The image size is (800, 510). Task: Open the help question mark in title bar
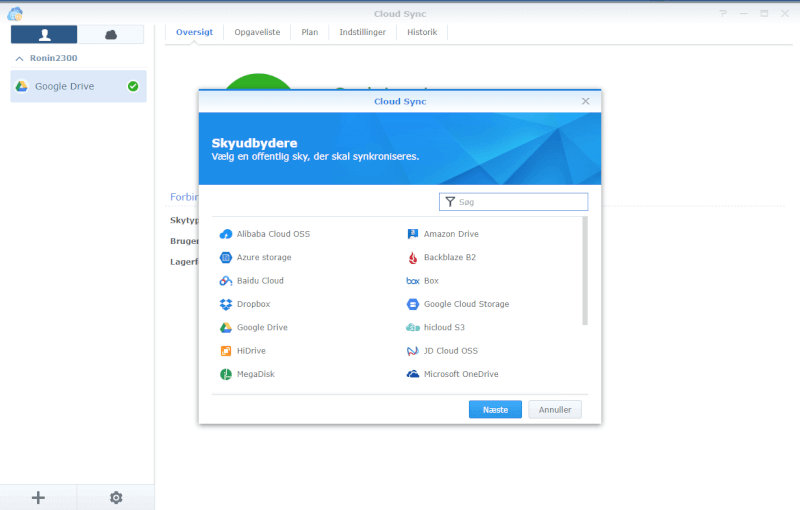[723, 14]
